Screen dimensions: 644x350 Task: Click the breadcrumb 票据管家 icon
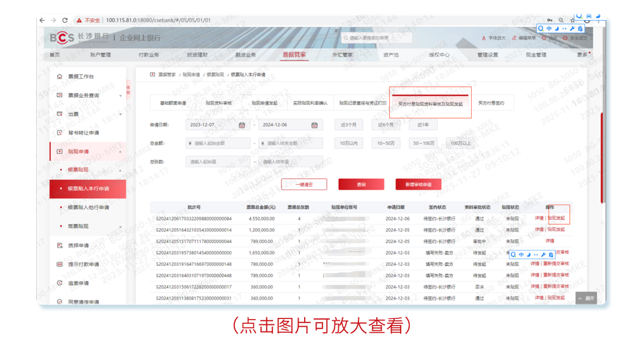tap(153, 75)
